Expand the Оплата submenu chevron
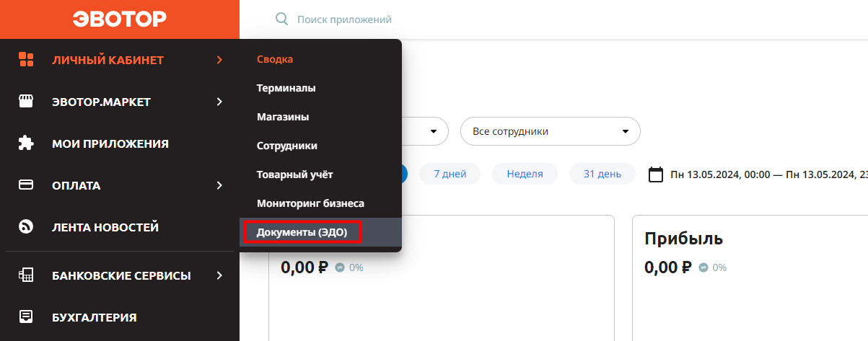 pyautogui.click(x=219, y=185)
